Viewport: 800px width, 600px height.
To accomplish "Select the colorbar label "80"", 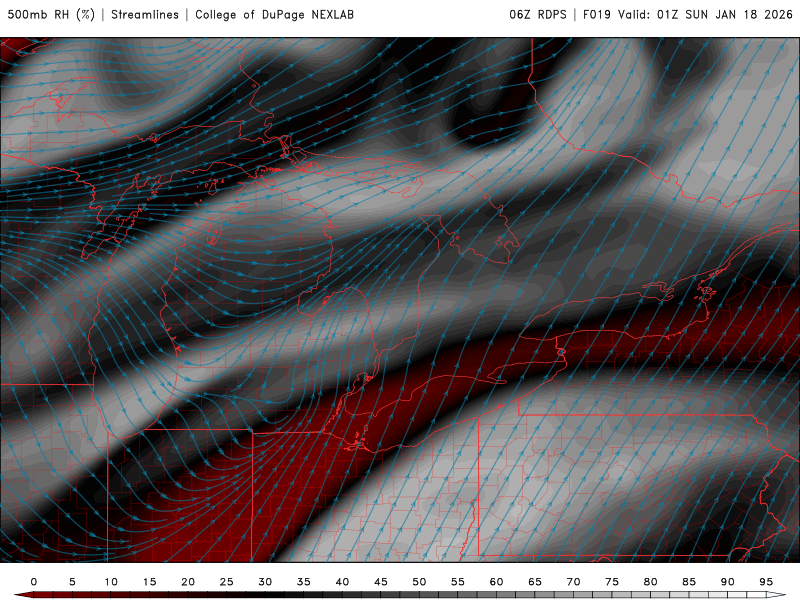I will (x=651, y=582).
